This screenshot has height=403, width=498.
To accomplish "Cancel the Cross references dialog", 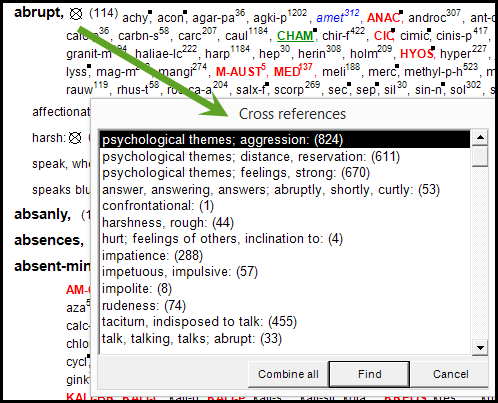I will tap(450, 374).
